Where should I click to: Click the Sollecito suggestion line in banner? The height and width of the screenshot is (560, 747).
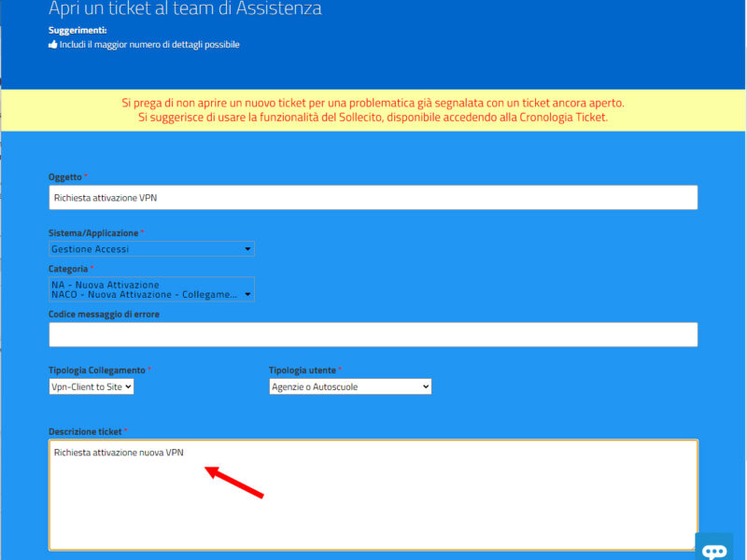(373, 118)
